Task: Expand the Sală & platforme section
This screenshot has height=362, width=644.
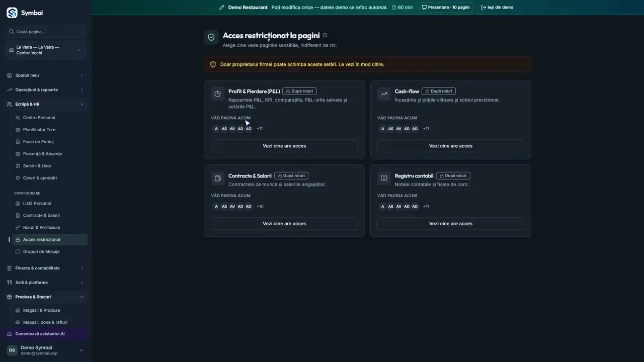Action: (x=45, y=283)
